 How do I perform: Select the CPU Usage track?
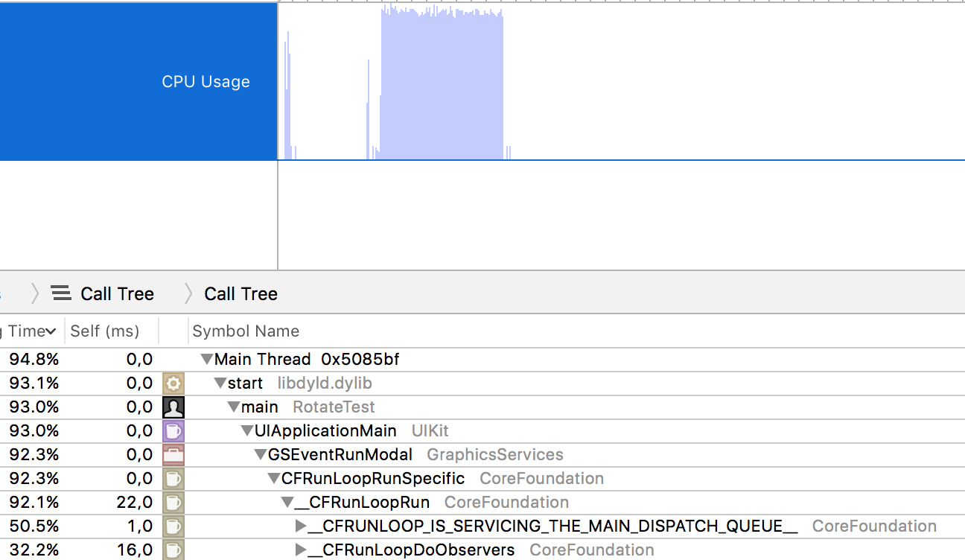138,81
